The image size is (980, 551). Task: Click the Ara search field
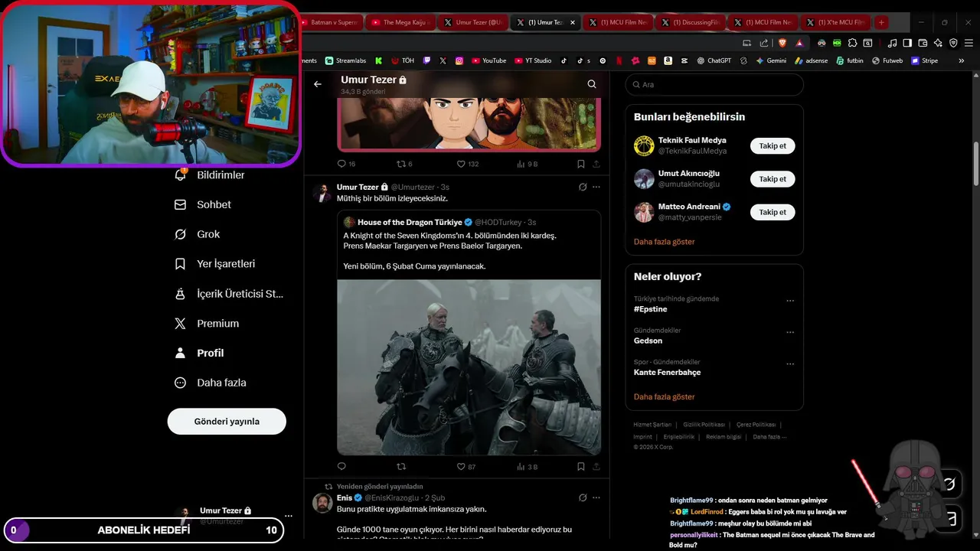[714, 85]
